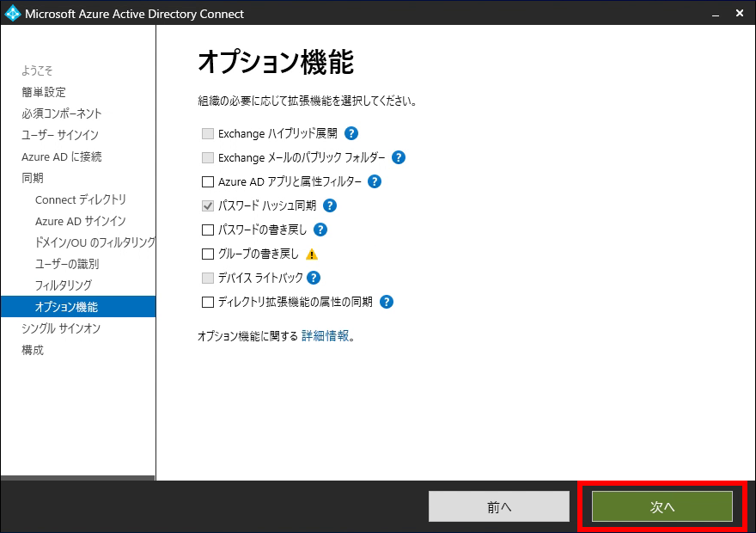Select ユーザーの識別 step
756x533 pixels.
pos(67,264)
